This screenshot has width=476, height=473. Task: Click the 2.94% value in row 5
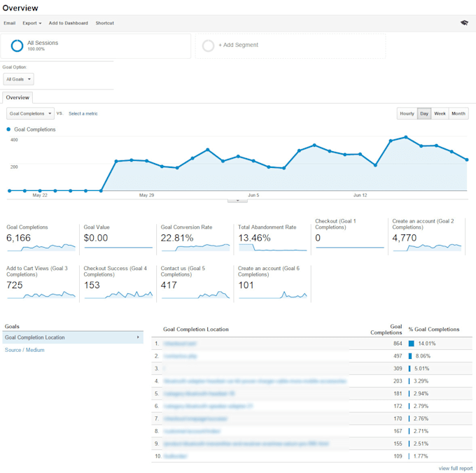(421, 393)
